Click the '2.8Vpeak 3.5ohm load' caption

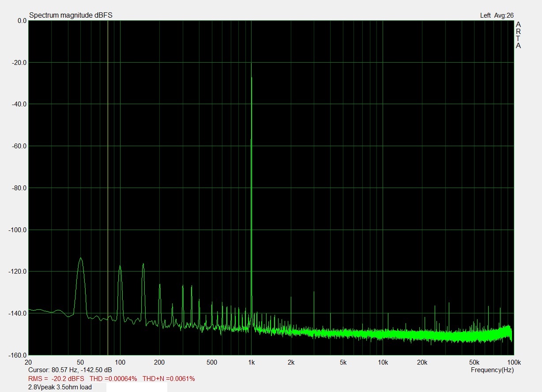coord(60,387)
